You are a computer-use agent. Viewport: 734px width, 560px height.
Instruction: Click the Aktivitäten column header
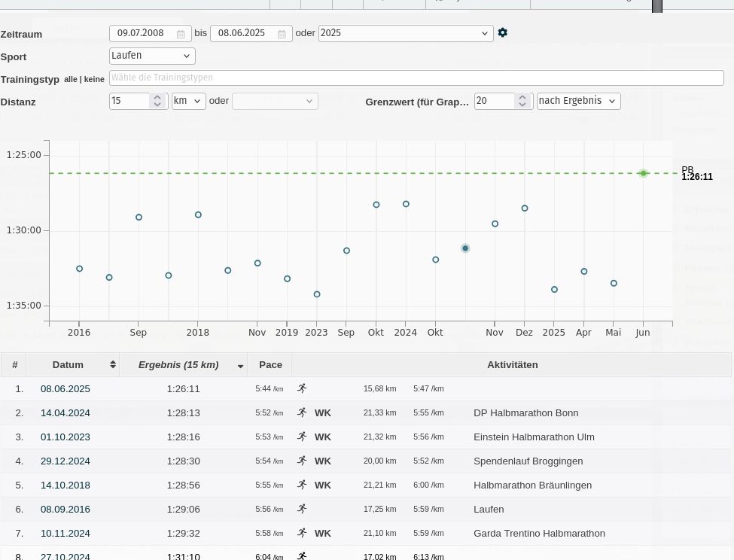point(512,364)
